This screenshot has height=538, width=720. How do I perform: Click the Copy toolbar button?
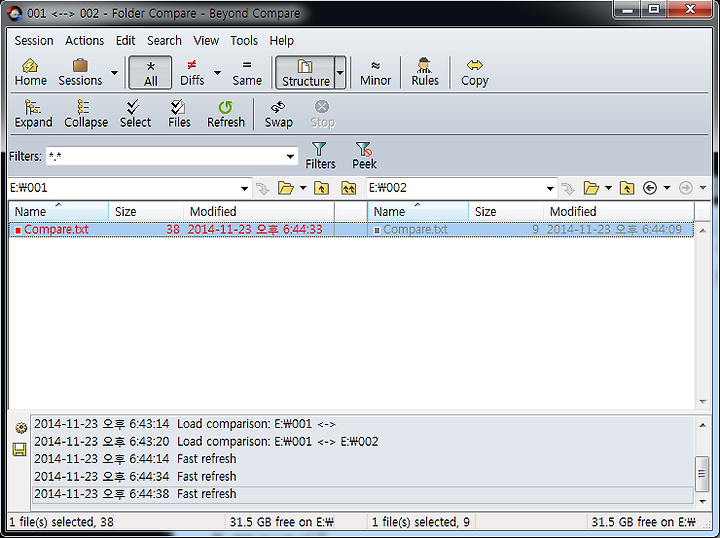tap(475, 72)
